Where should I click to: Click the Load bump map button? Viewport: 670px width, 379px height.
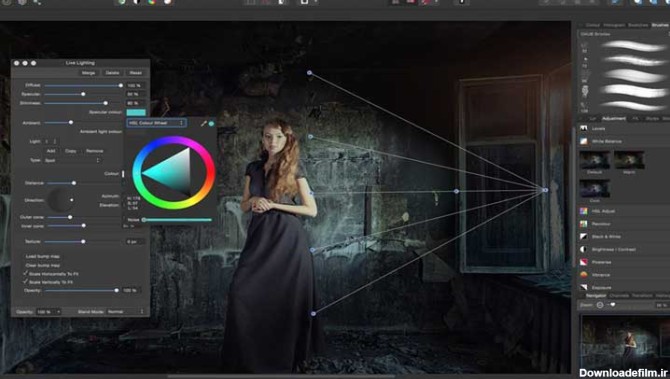coord(43,256)
